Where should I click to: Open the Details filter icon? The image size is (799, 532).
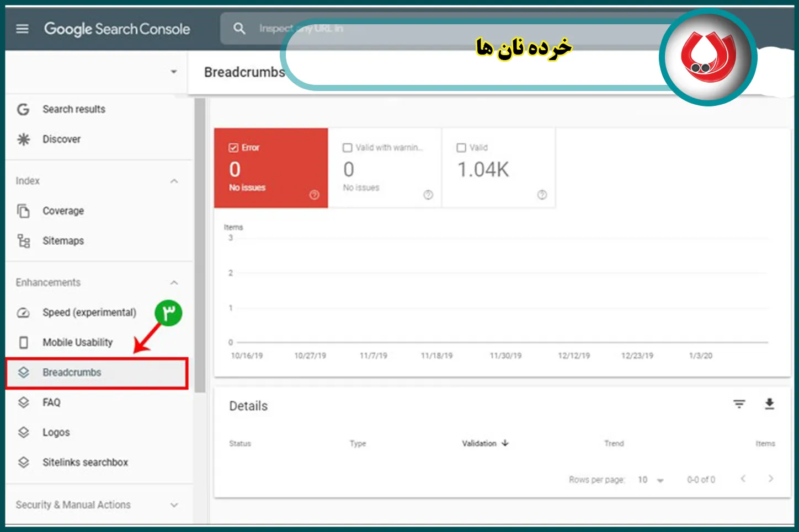click(x=739, y=404)
